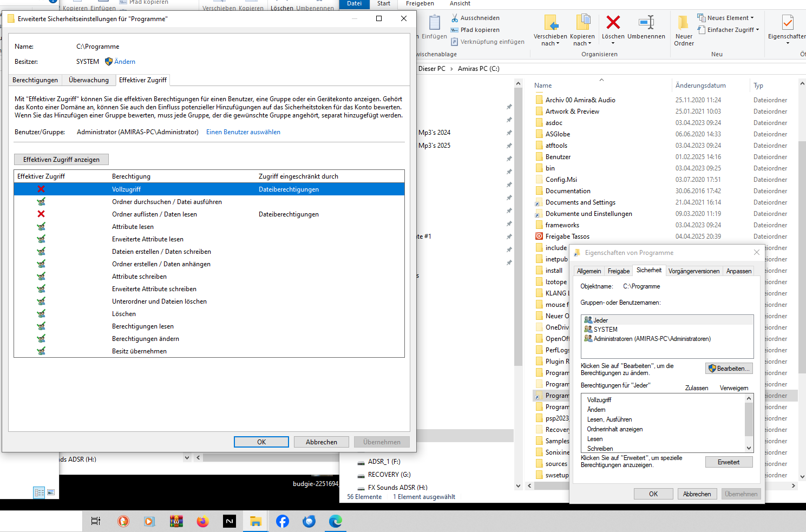
Task: Select the Effektiver Zugriff tab
Action: (143, 80)
